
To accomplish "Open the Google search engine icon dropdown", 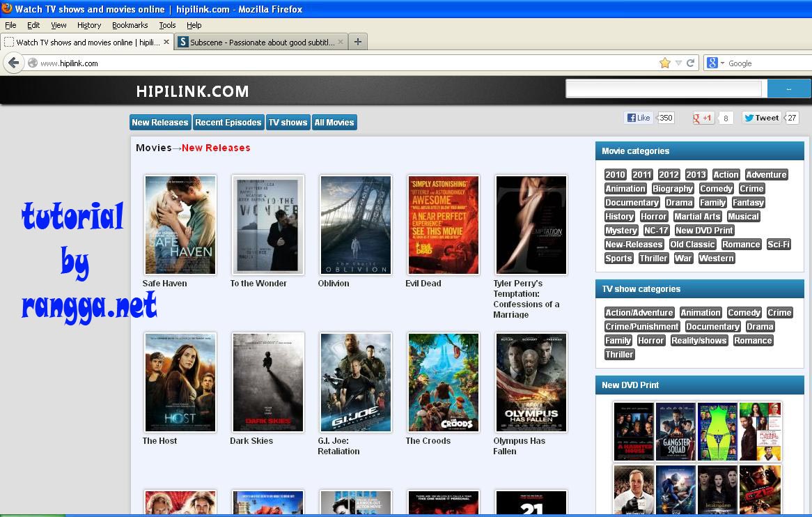I will click(716, 63).
